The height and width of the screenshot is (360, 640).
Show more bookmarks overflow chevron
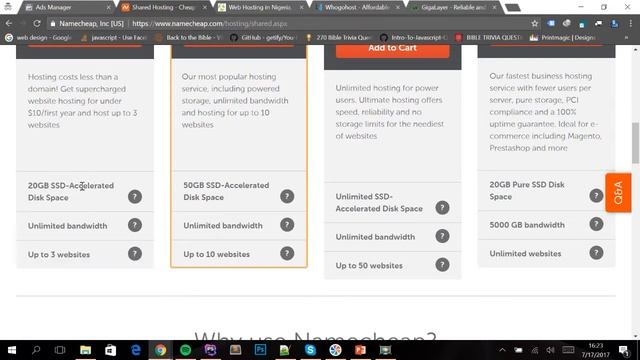[627, 38]
